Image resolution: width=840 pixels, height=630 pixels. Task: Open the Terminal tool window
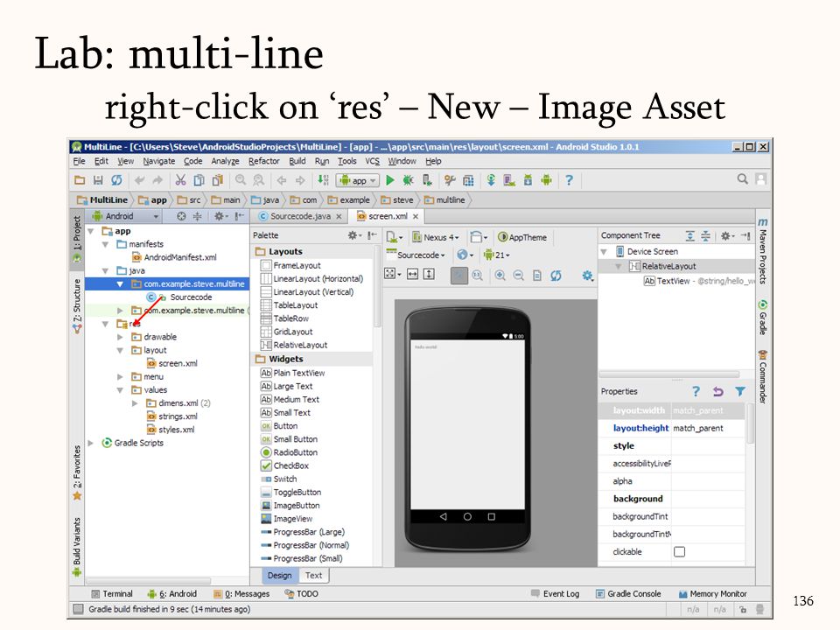[x=111, y=594]
